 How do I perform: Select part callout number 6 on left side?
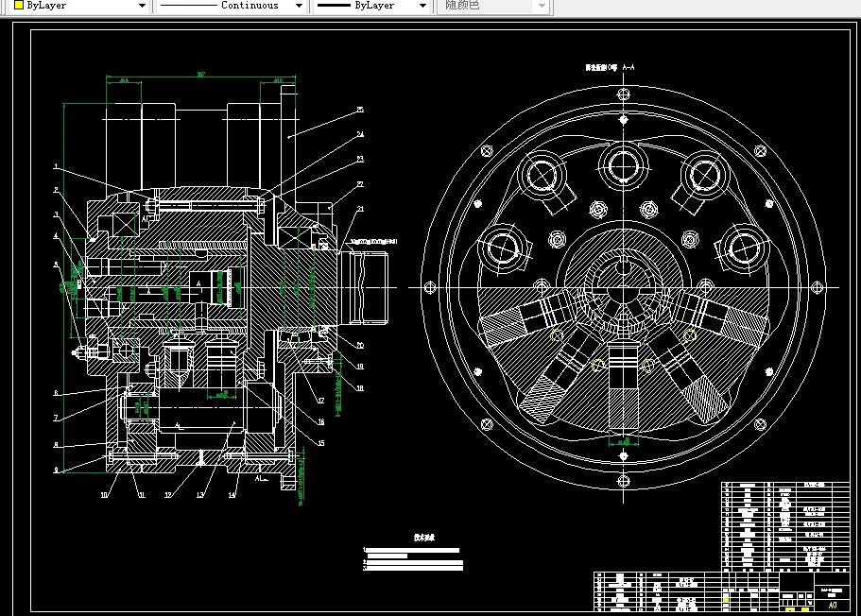click(56, 393)
